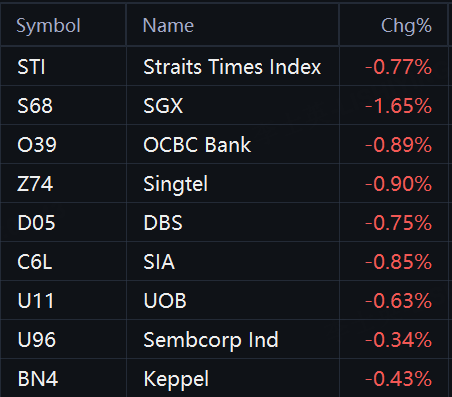Select the O39 symbol cell
Viewport: 452px width, 397px height.
point(37,145)
